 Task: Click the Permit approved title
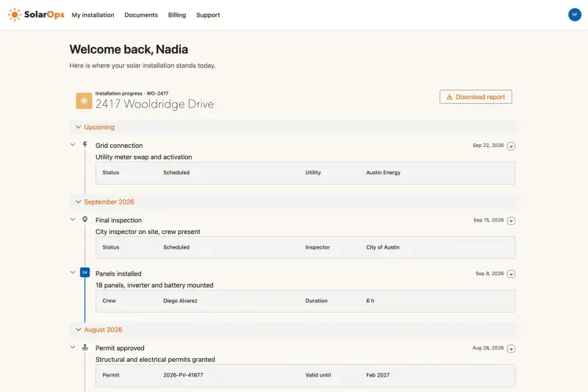120,348
